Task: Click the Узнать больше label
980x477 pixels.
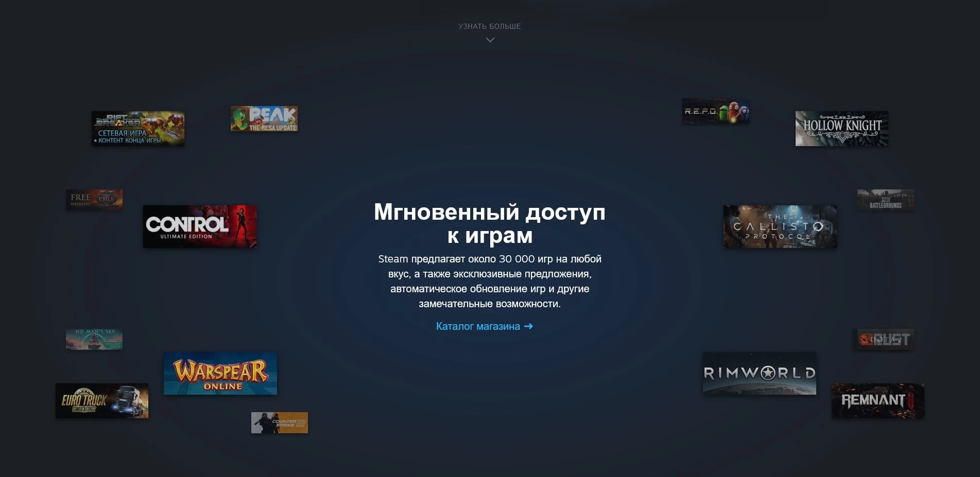Action: (489, 26)
